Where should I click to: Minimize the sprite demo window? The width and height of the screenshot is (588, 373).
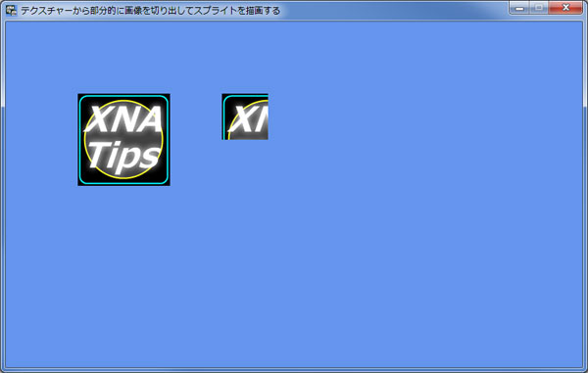click(519, 8)
